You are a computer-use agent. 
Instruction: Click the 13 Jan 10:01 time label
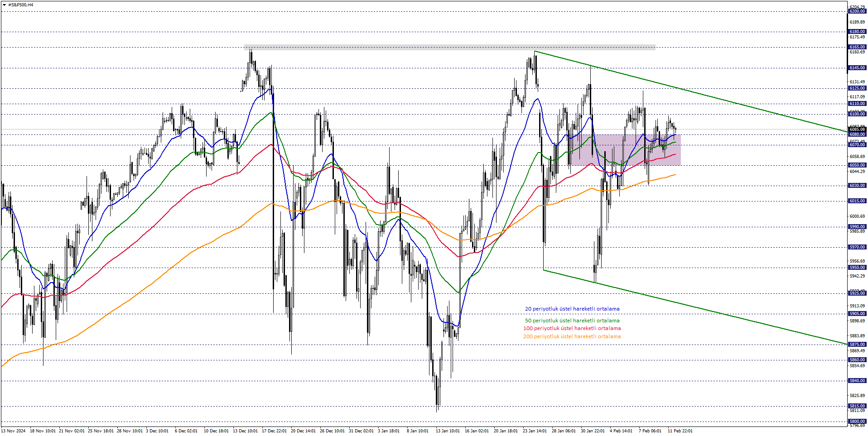click(448, 431)
